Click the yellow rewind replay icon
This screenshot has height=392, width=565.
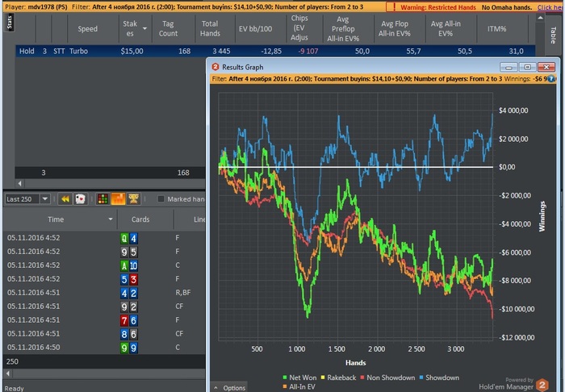(x=65, y=199)
